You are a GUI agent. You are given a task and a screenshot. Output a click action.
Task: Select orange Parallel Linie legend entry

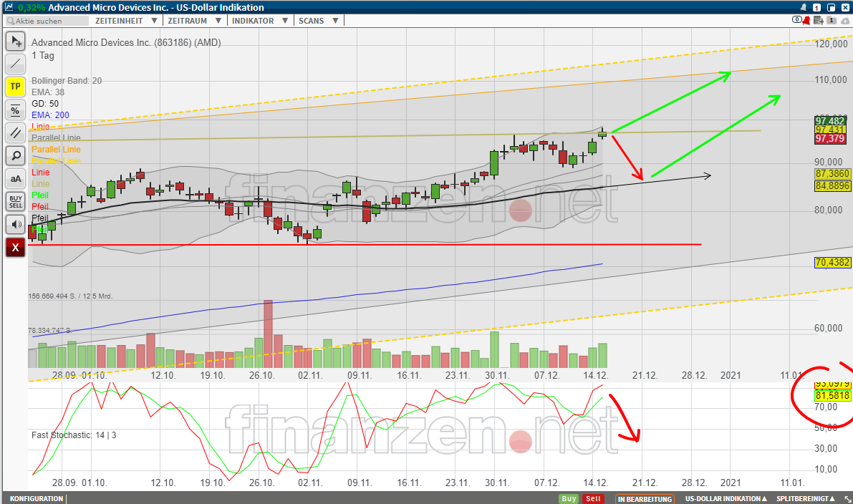click(56, 149)
